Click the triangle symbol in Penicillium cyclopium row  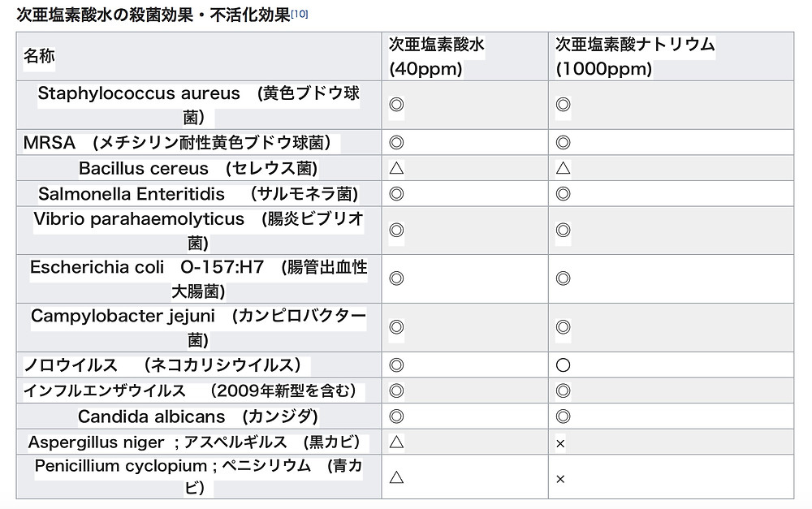396,477
